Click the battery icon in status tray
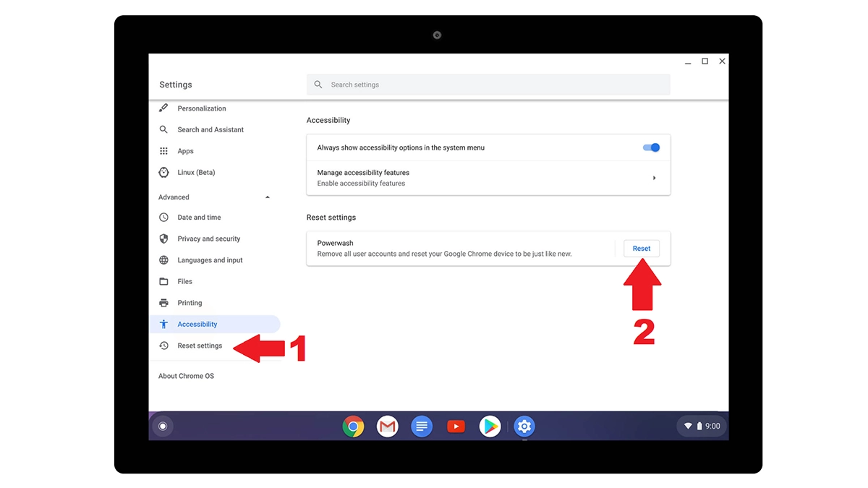Viewport: 868px width, 488px height. (699, 427)
